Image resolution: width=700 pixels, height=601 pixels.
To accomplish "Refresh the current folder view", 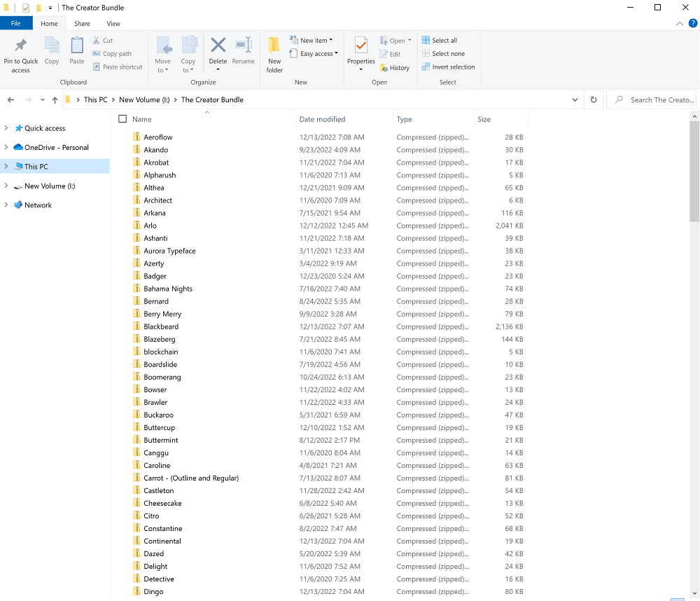I will coord(594,99).
